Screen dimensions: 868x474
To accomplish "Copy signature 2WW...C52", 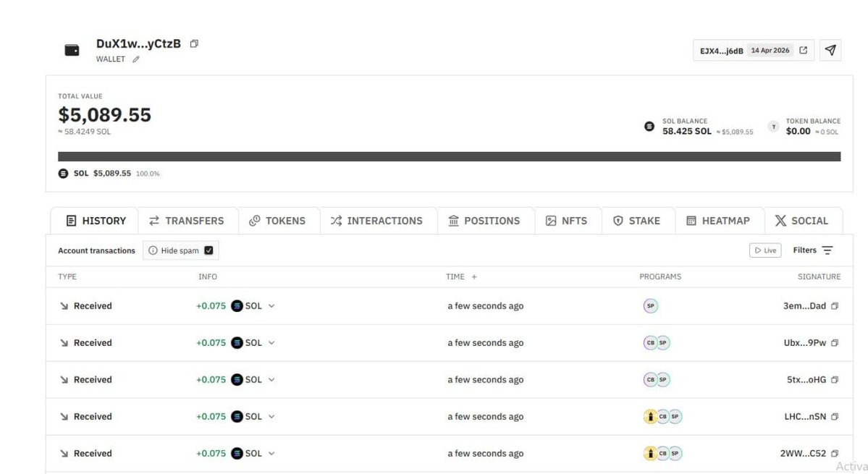I will [x=835, y=454].
